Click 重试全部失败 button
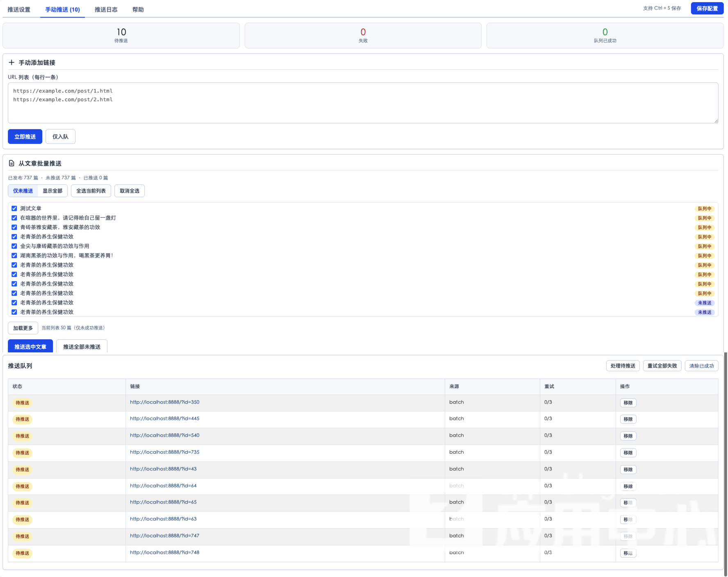728x577 pixels. point(662,366)
